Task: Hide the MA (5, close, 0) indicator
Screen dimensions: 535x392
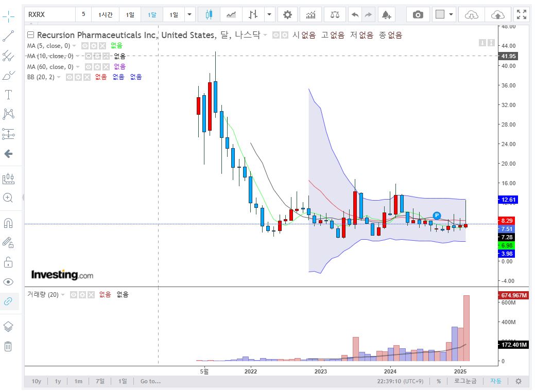Action: pyautogui.click(x=84, y=46)
